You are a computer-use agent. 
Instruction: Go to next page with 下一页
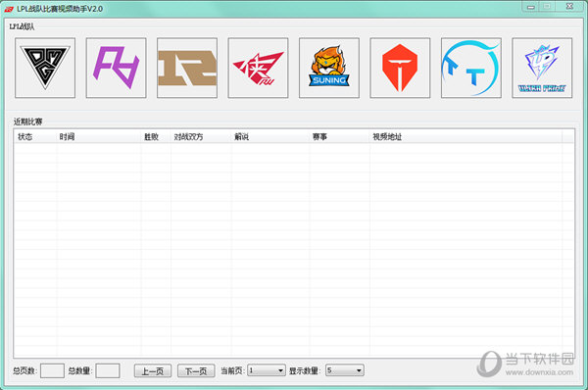(x=196, y=370)
